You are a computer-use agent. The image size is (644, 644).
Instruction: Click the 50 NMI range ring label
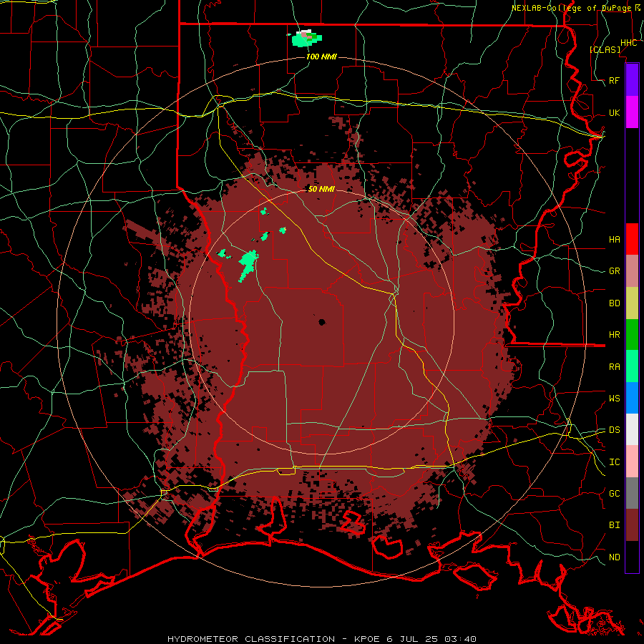[321, 189]
